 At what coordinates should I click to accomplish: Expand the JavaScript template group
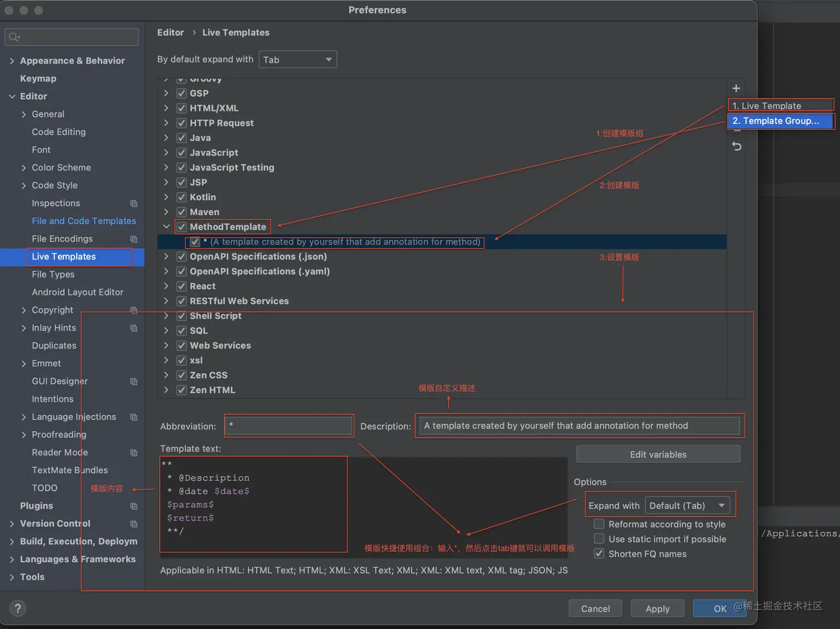[x=166, y=153]
